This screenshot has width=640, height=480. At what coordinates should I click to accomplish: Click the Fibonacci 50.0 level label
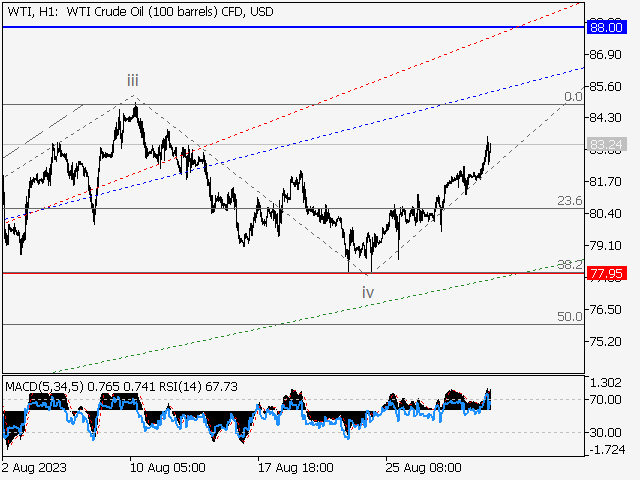pyautogui.click(x=570, y=316)
